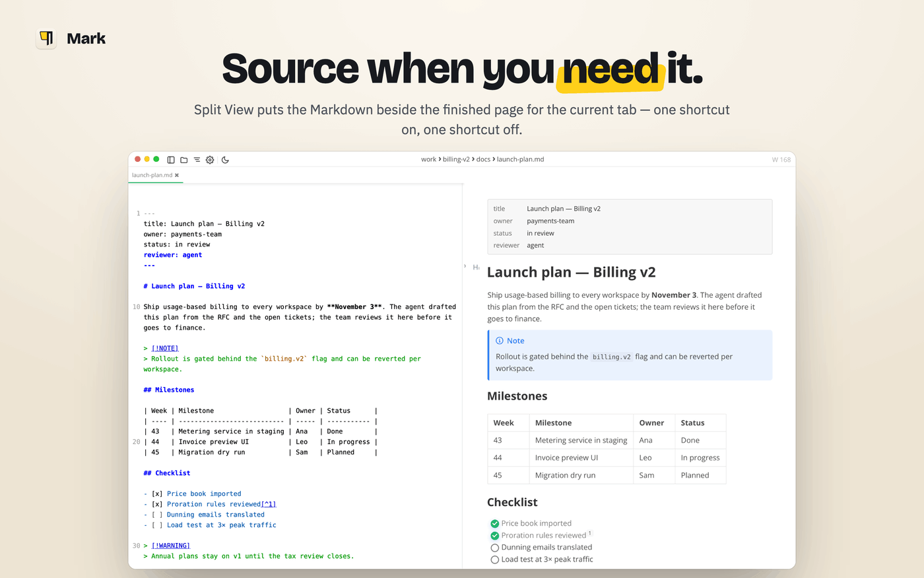Check Dunning emails translated checkbox

pyautogui.click(x=494, y=548)
